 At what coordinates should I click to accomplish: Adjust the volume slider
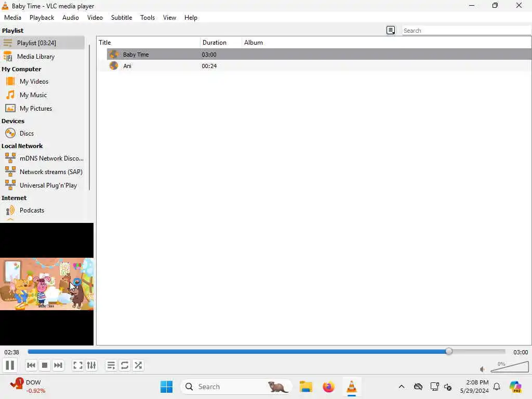point(510,367)
